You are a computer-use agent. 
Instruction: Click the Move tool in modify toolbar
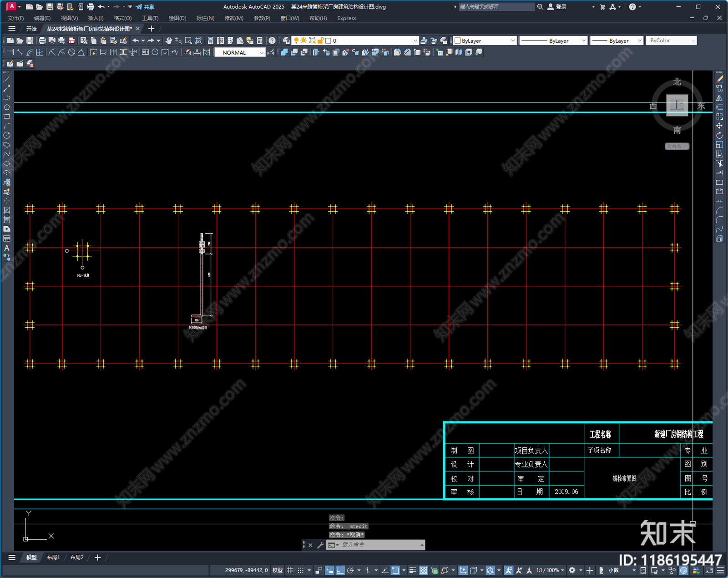click(x=719, y=126)
